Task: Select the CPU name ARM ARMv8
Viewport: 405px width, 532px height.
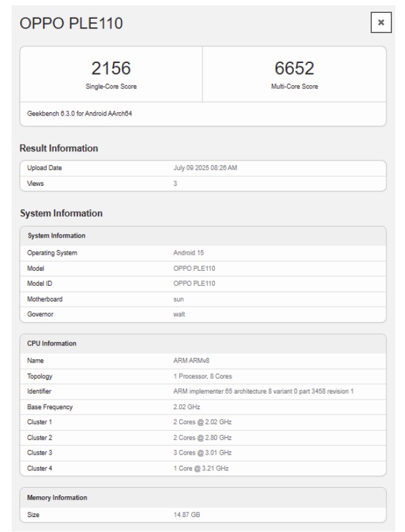Action: [191, 361]
